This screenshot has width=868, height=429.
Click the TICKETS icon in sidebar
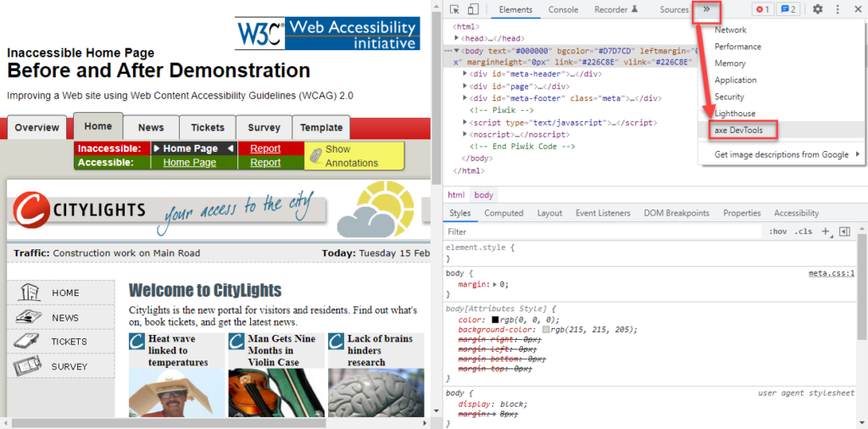[x=28, y=342]
